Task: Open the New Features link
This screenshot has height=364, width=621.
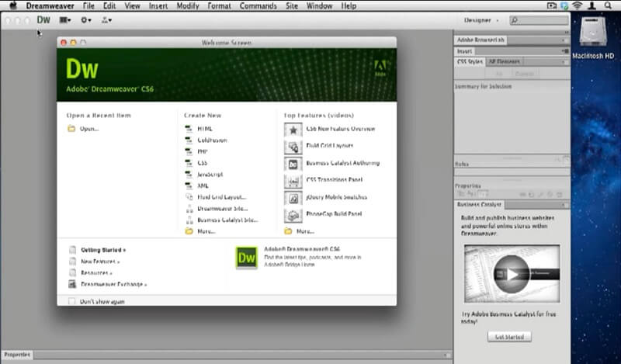Action: pyautogui.click(x=100, y=262)
